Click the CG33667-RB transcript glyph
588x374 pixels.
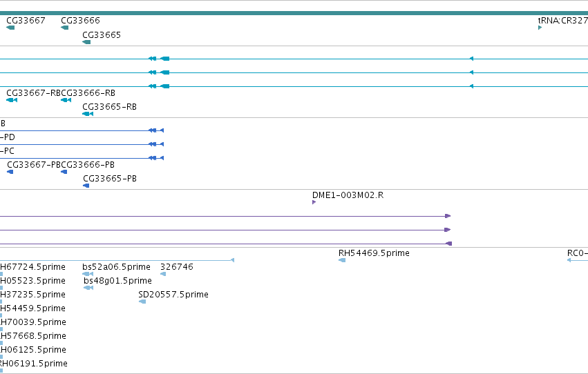(x=12, y=100)
